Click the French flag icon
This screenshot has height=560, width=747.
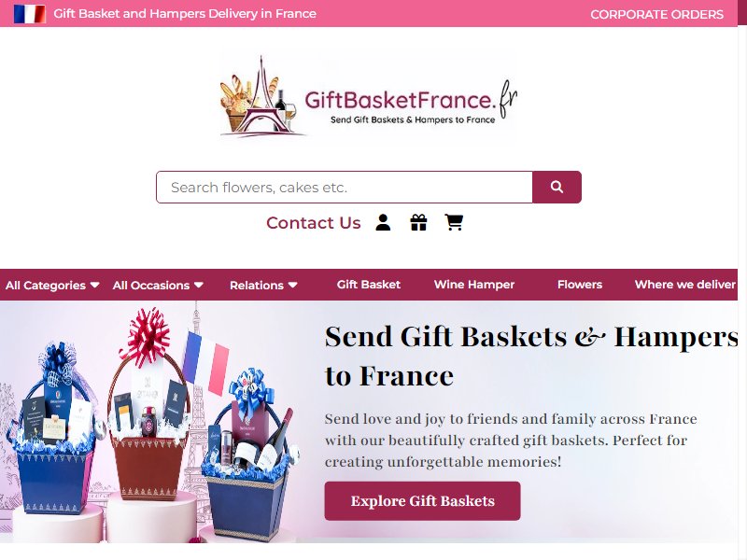(x=30, y=14)
